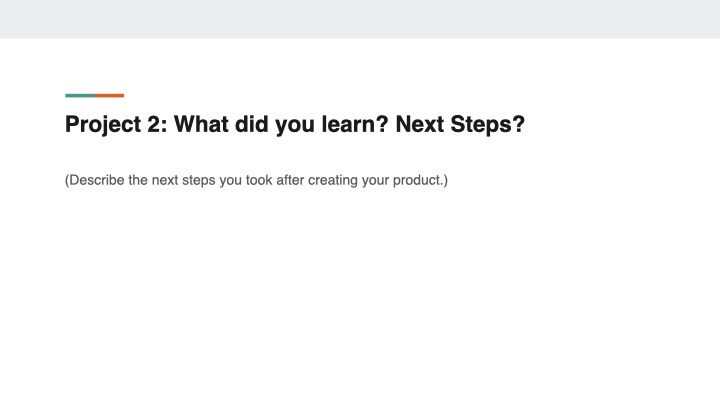This screenshot has height=405, width=720.
Task: Click the slide title starting with Project 2
Action: (294, 126)
